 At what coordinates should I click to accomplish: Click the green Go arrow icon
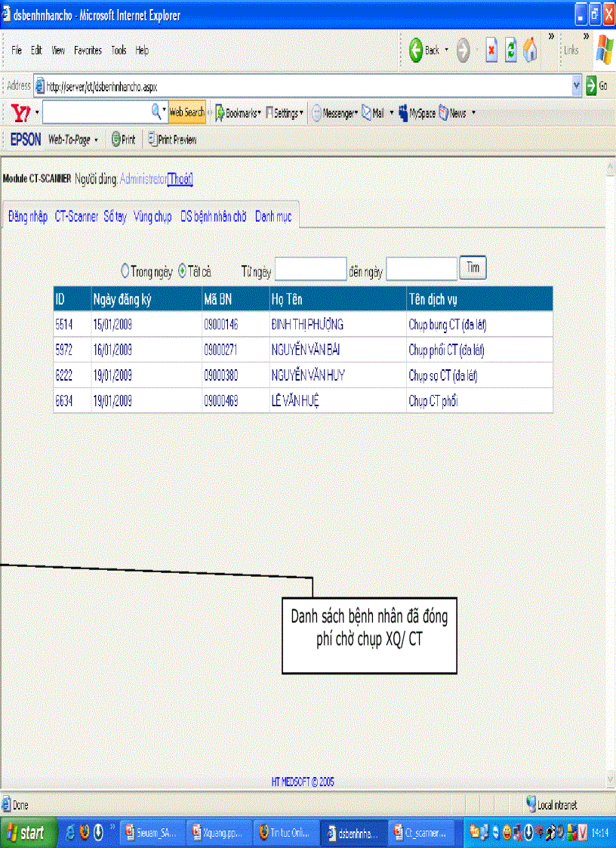coord(592,85)
